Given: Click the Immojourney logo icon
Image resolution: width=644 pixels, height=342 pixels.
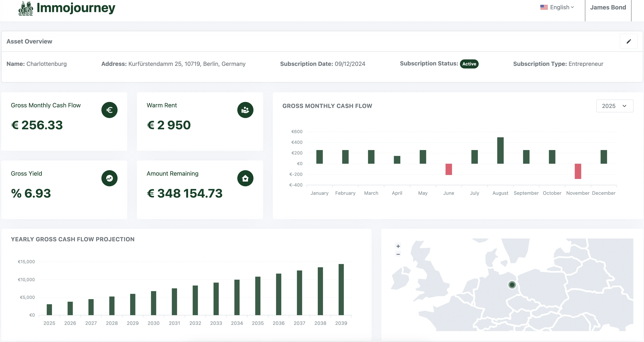Looking at the screenshot, I should 25,8.
